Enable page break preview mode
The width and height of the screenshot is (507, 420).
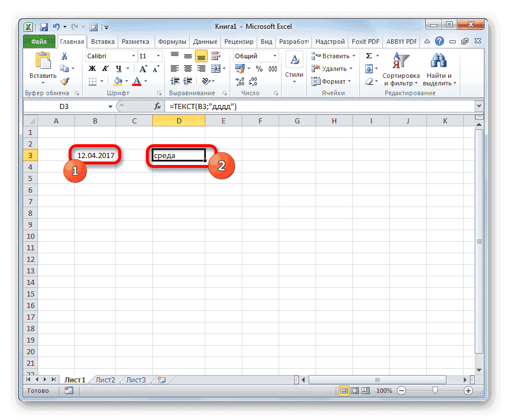pos(365,391)
